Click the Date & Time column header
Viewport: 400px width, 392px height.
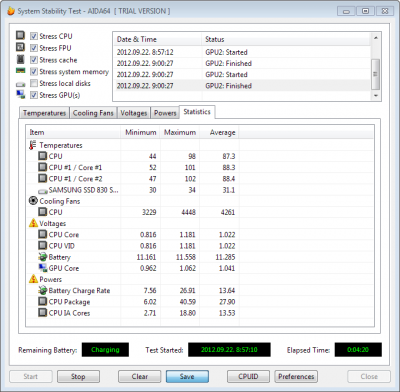point(158,39)
